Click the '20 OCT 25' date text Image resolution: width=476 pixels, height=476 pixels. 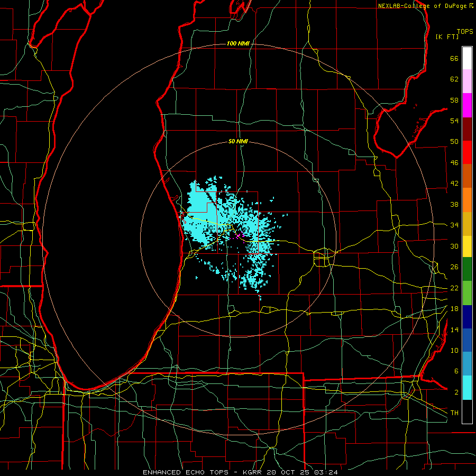click(x=289, y=472)
